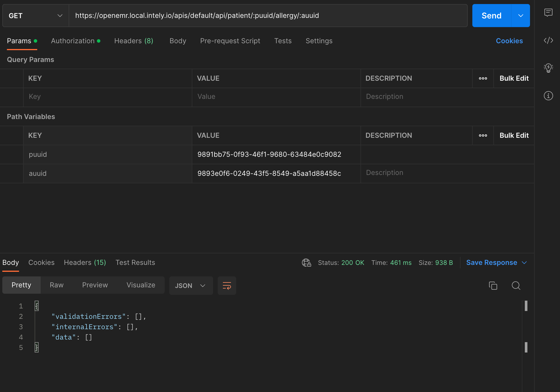Switch response view to Raw
The image size is (560, 392).
56,285
